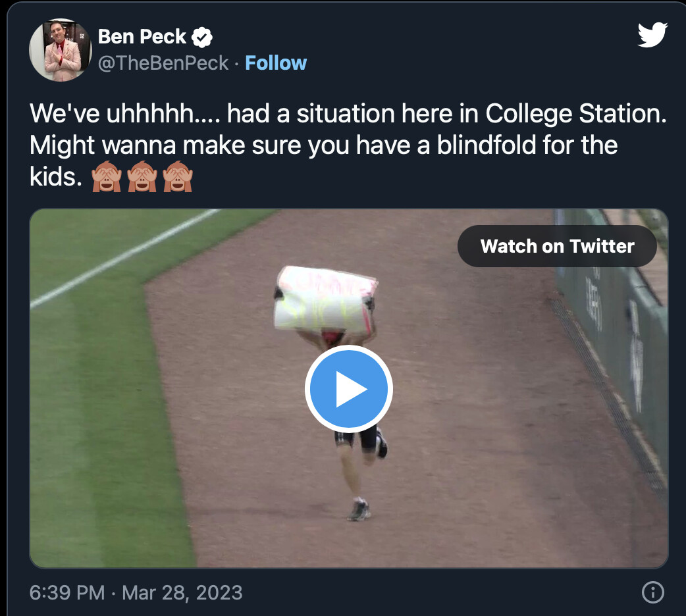Click the Ben Peck display name
686x616 pixels.
click(x=142, y=37)
